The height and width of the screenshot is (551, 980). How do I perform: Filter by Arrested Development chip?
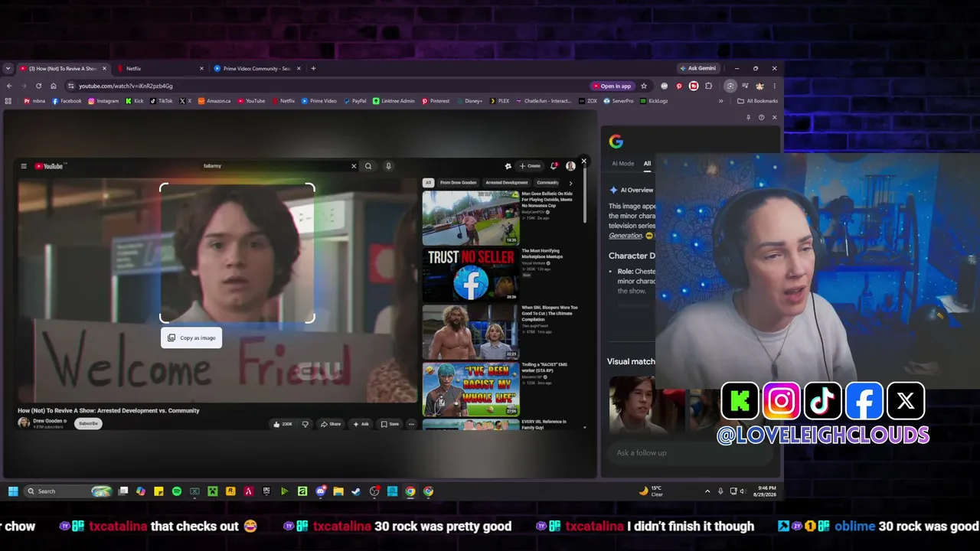506,183
